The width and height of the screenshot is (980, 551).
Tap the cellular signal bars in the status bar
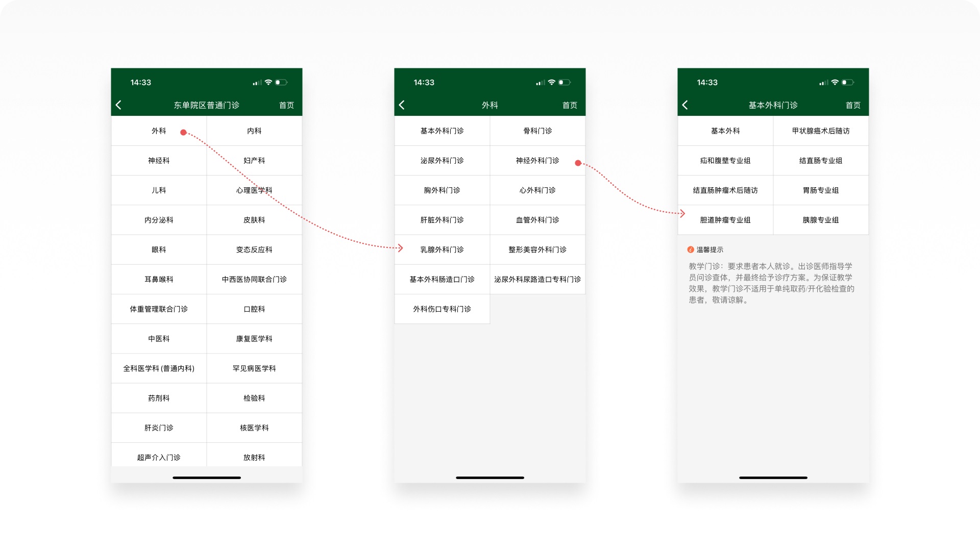(258, 82)
